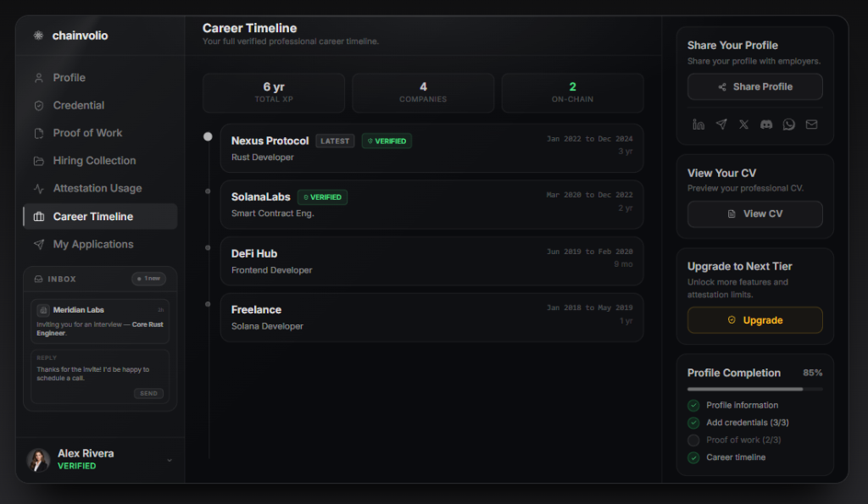This screenshot has width=868, height=504.
Task: Open Proof of Work page
Action: (x=100, y=133)
